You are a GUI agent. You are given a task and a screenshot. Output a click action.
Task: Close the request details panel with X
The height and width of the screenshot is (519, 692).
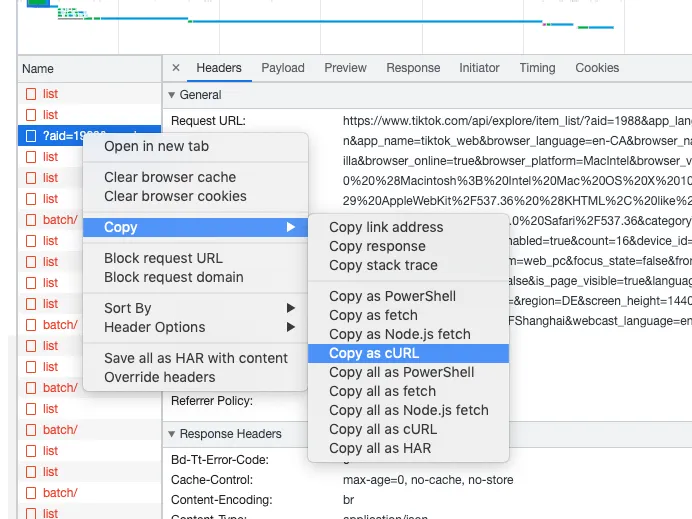176,68
